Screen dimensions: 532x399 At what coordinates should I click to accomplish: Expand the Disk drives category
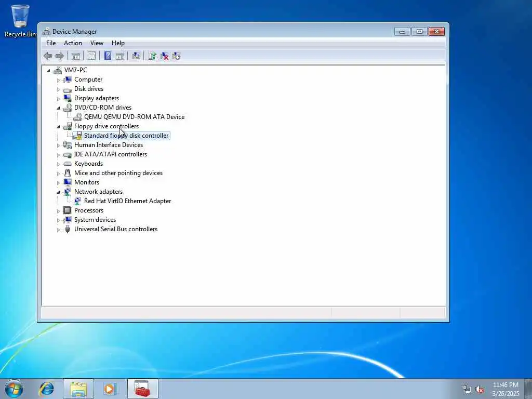tap(58, 89)
